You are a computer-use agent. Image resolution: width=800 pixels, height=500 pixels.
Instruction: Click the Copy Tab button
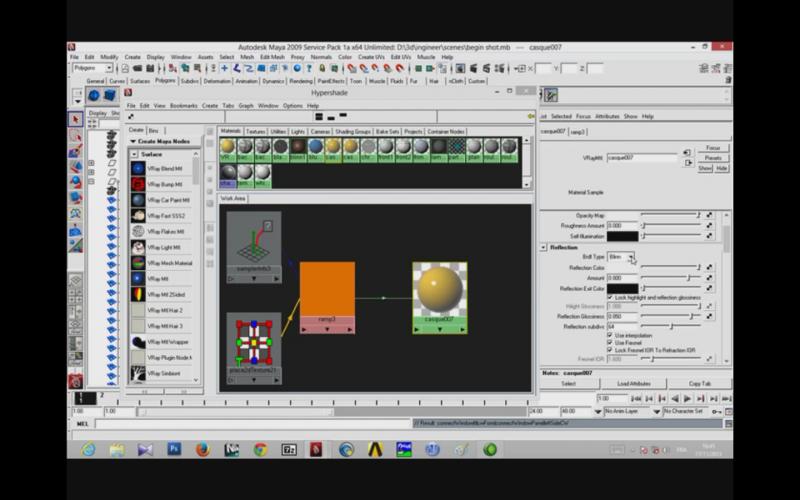(699, 384)
